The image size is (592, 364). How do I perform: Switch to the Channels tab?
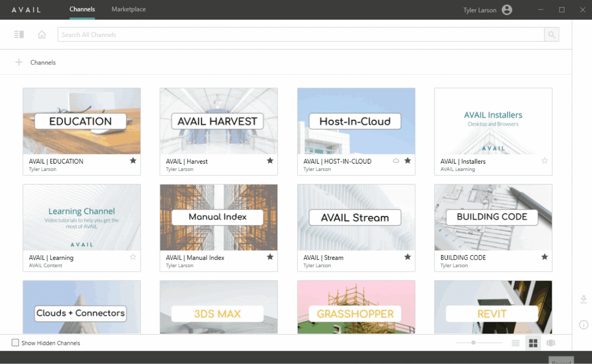click(82, 9)
